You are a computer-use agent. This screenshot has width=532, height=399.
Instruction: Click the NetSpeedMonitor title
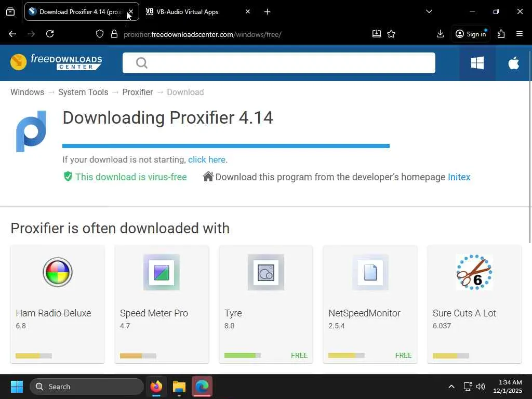pyautogui.click(x=364, y=313)
